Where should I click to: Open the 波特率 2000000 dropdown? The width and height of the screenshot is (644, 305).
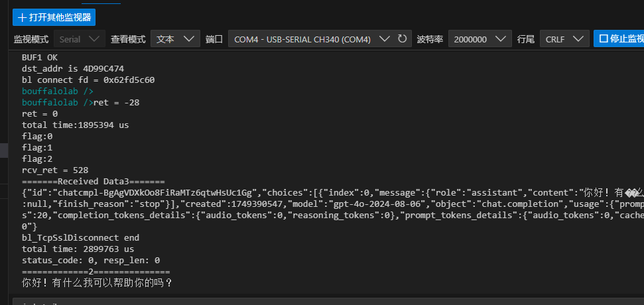[480, 39]
